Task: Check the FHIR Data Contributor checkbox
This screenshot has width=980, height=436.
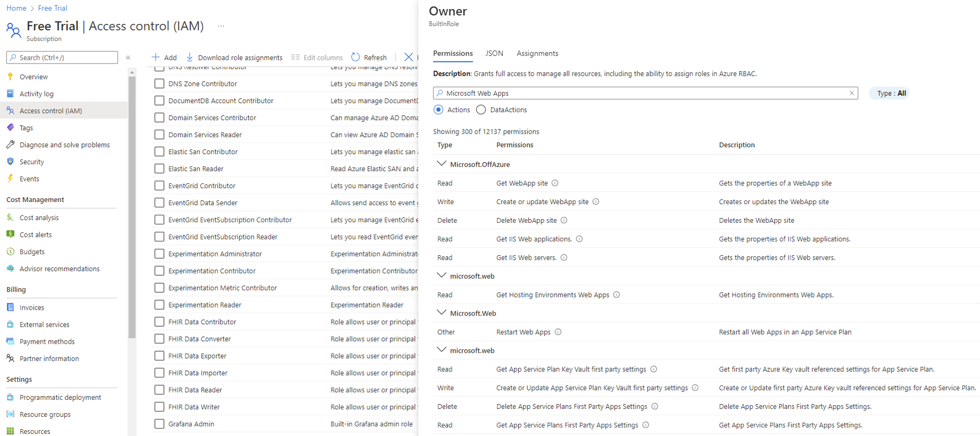Action: pos(159,322)
